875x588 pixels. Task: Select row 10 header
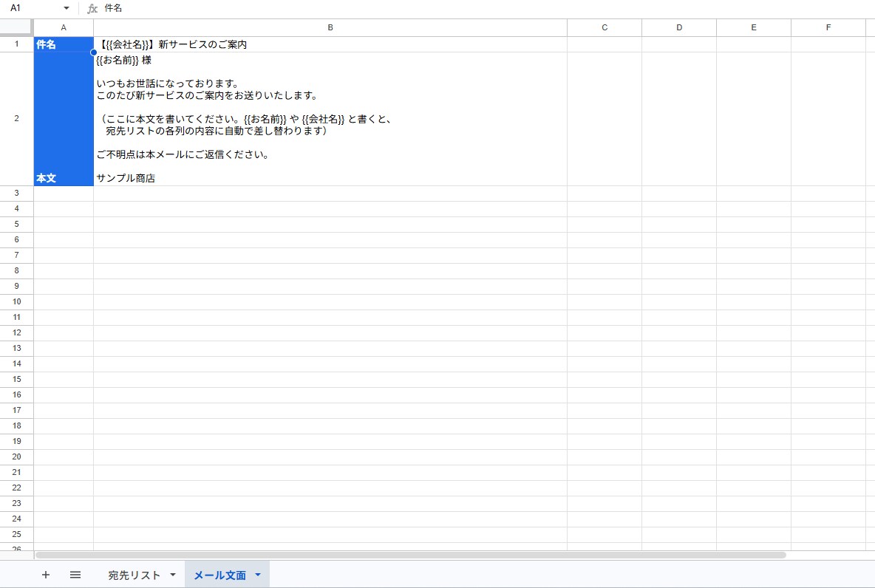(17, 302)
